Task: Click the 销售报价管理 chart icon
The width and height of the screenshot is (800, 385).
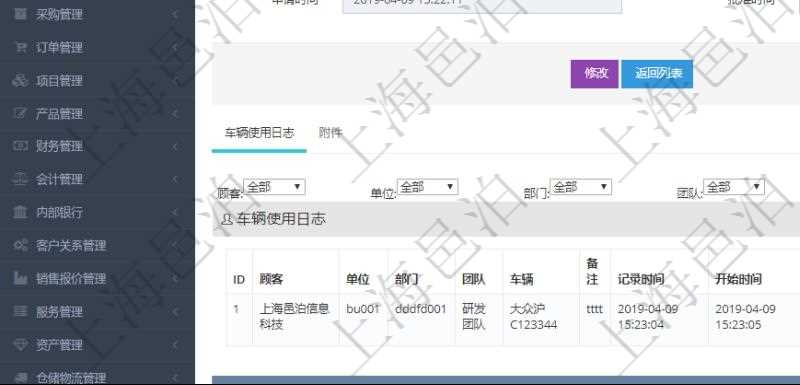Action: (x=20, y=278)
